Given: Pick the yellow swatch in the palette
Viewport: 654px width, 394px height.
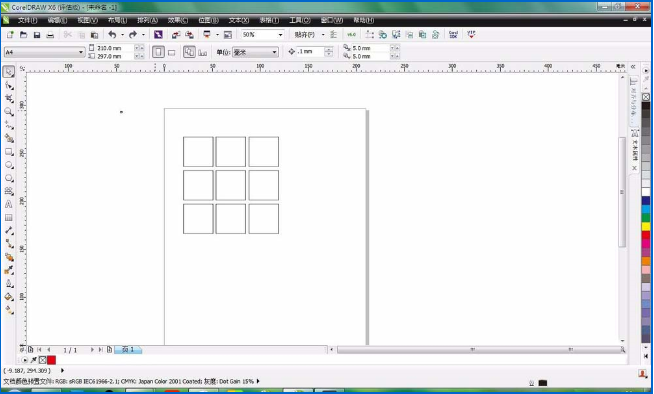Looking at the screenshot, I should pos(646,226).
